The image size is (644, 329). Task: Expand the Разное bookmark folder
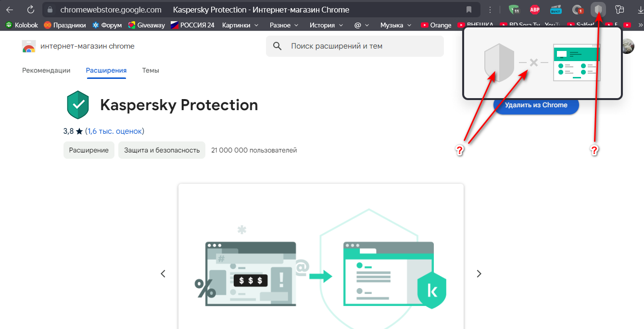pyautogui.click(x=284, y=25)
